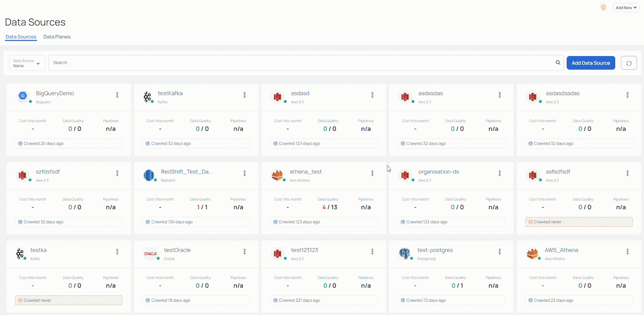Image resolution: width=644 pixels, height=315 pixels.
Task: Open the test-postgres data source title
Action: click(x=435, y=250)
